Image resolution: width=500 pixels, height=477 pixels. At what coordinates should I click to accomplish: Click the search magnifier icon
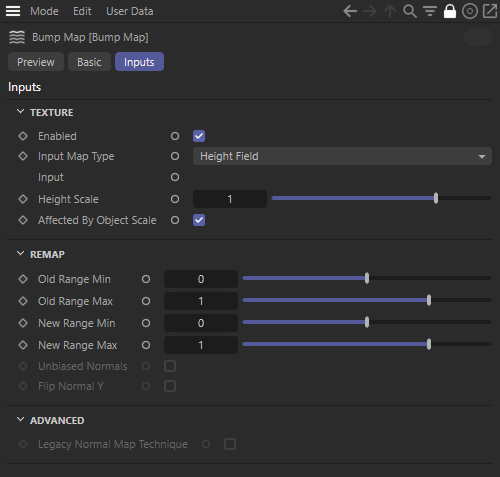pyautogui.click(x=410, y=11)
